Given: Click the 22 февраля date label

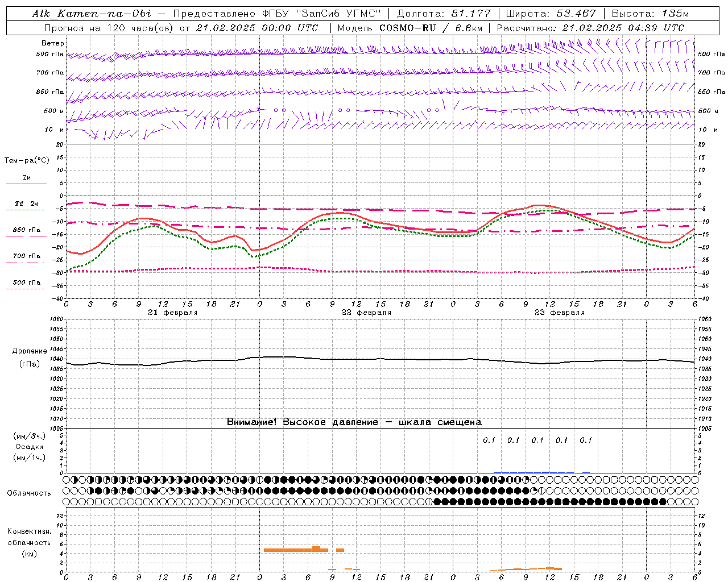Looking at the screenshot, I should [366, 313].
